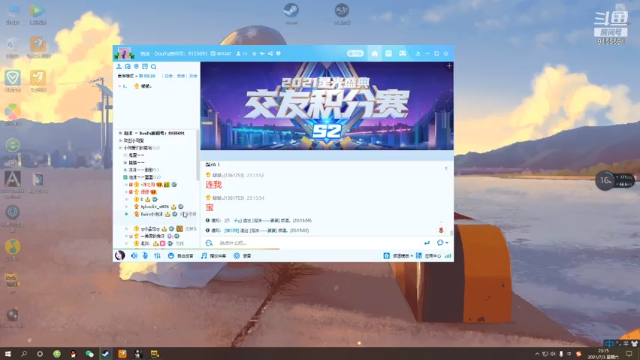This screenshot has width=640, height=360.
Task: Click the 2021 S2 event banner image
Action: coord(327,106)
